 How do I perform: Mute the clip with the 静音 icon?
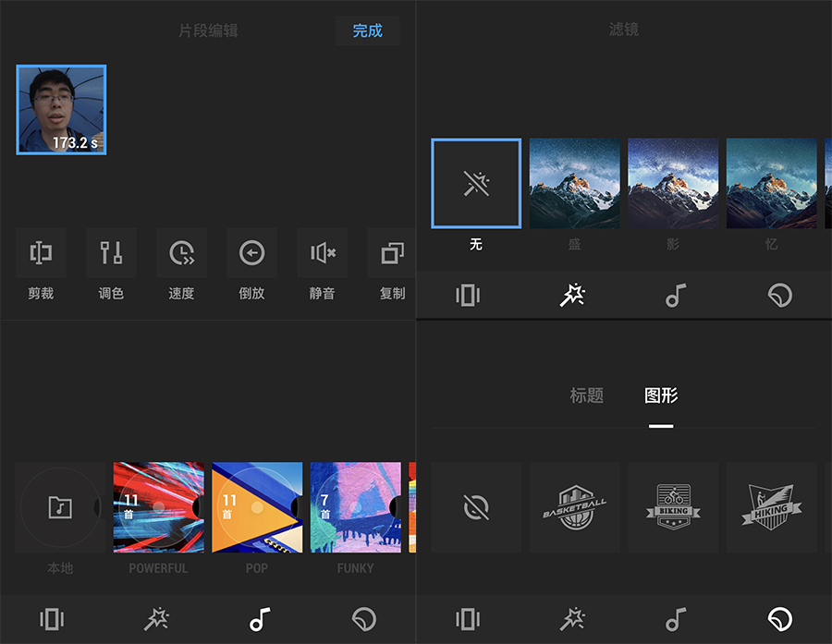pos(322,253)
